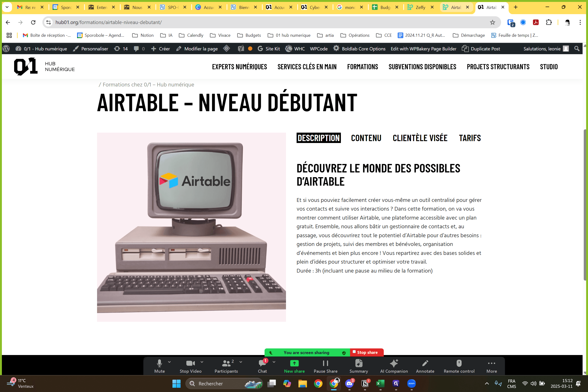Screen dimensions: 588x392
Task: Open Excel from the taskbar
Action: pos(380,384)
